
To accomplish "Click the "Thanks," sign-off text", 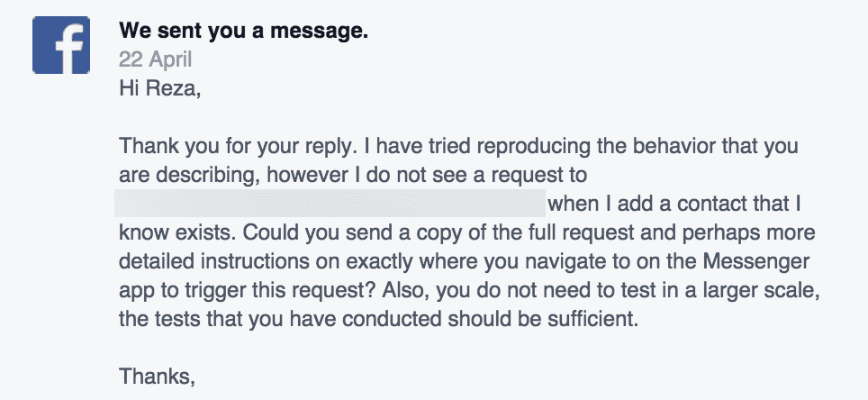I will coord(158,377).
